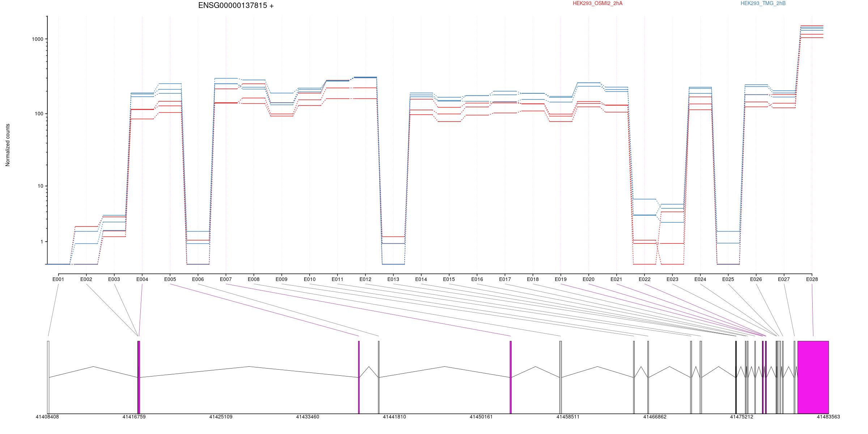Click exon label E002
868x434 pixels.
pos(86,279)
